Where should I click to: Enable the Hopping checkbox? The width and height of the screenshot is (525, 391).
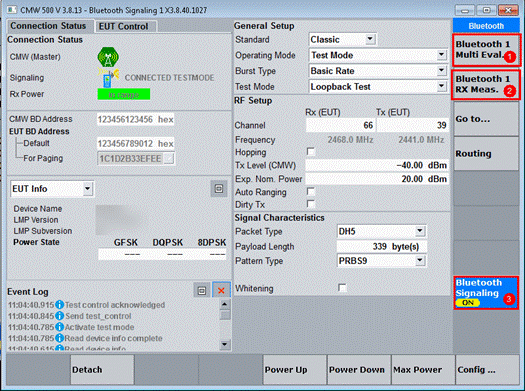point(311,152)
